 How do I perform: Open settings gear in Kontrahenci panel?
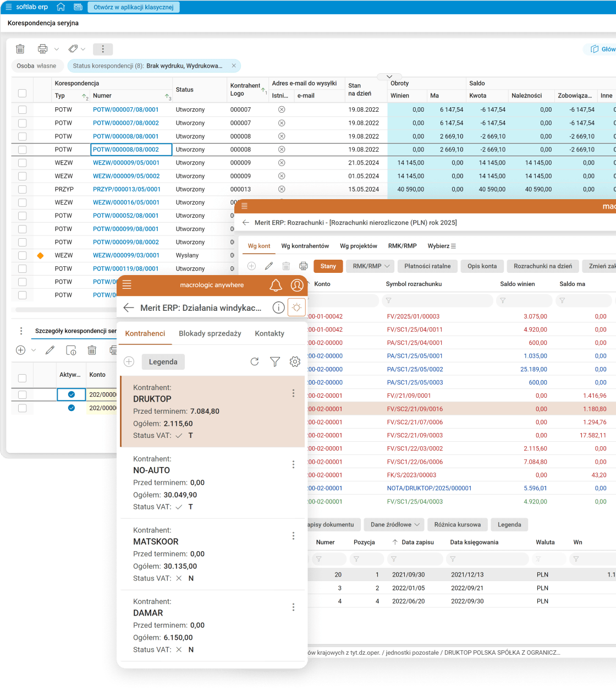point(295,361)
